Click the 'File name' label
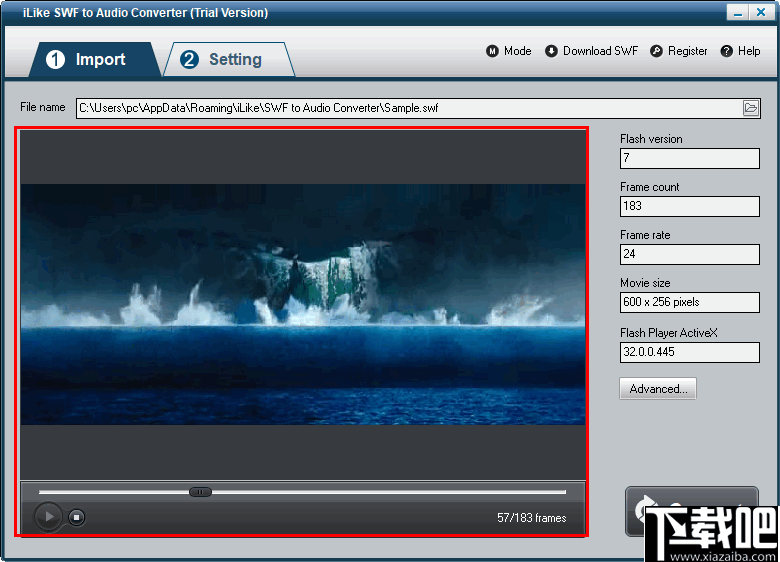The width and height of the screenshot is (780, 562). 42,107
